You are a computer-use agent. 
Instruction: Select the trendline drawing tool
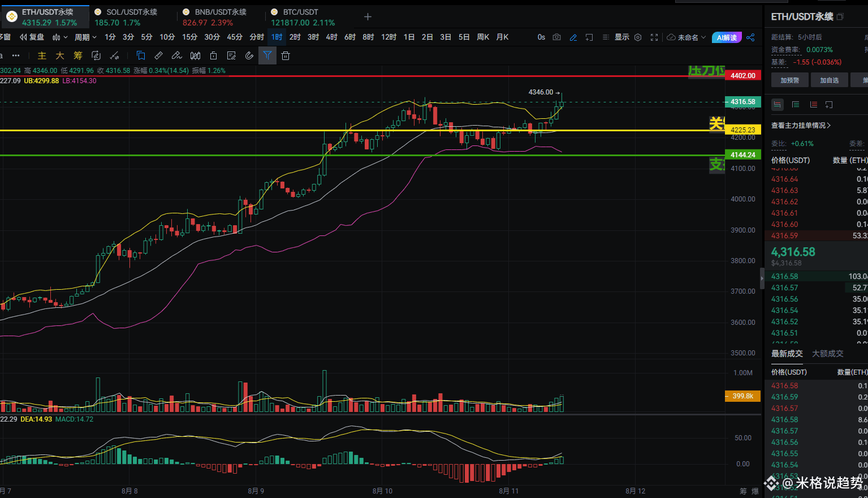click(114, 55)
